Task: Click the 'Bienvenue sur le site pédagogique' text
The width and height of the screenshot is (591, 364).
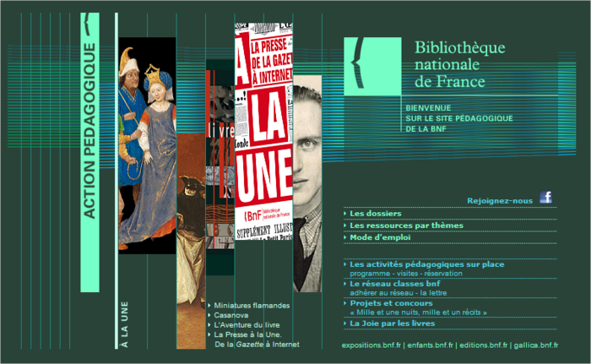Action: [459, 118]
